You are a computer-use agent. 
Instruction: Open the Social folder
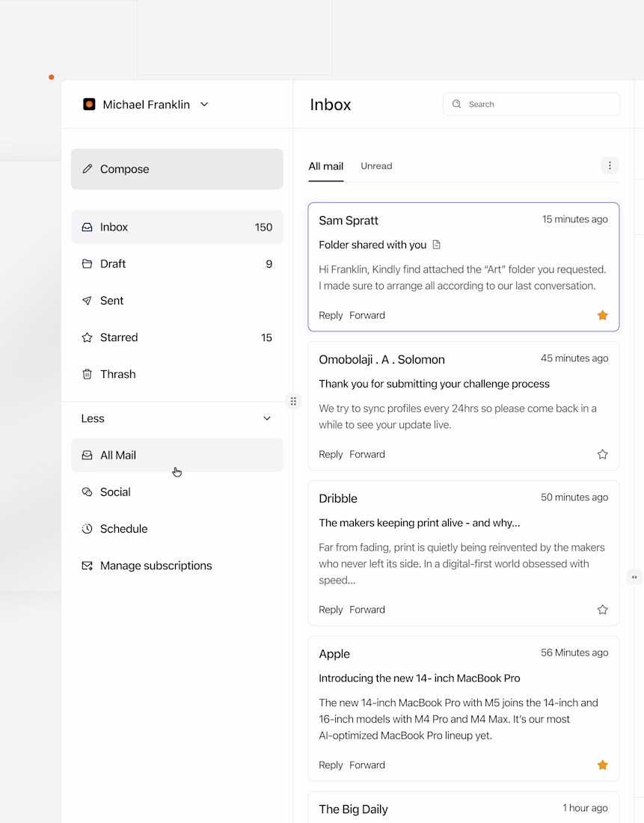[x=115, y=492]
